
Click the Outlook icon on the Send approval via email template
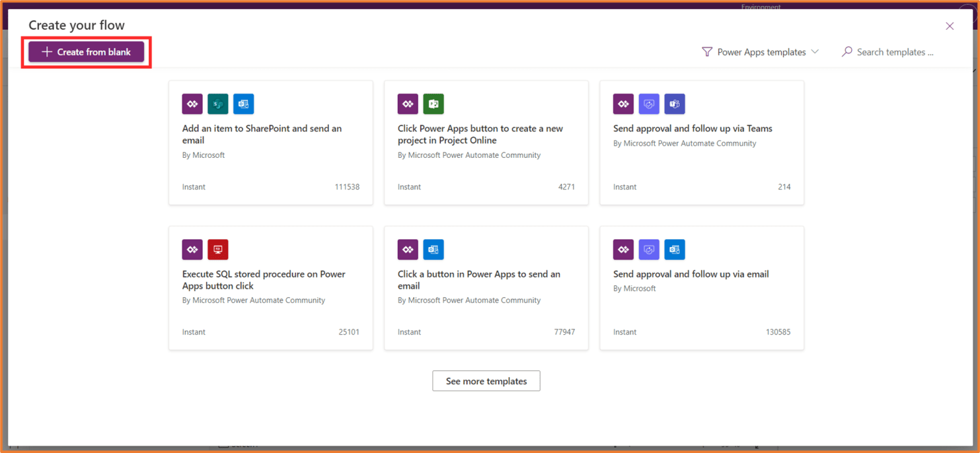(x=675, y=250)
